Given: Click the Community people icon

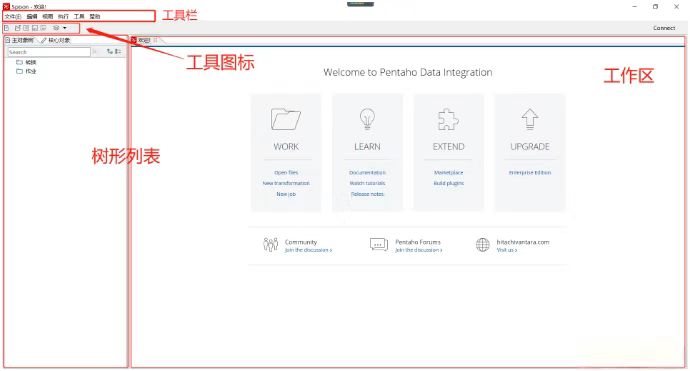Looking at the screenshot, I should pyautogui.click(x=271, y=244).
